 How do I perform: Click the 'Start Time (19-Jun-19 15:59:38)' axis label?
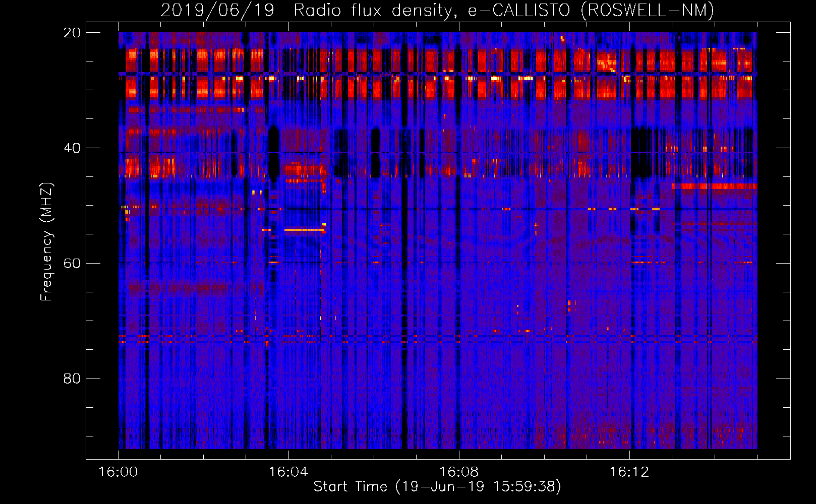click(437, 486)
